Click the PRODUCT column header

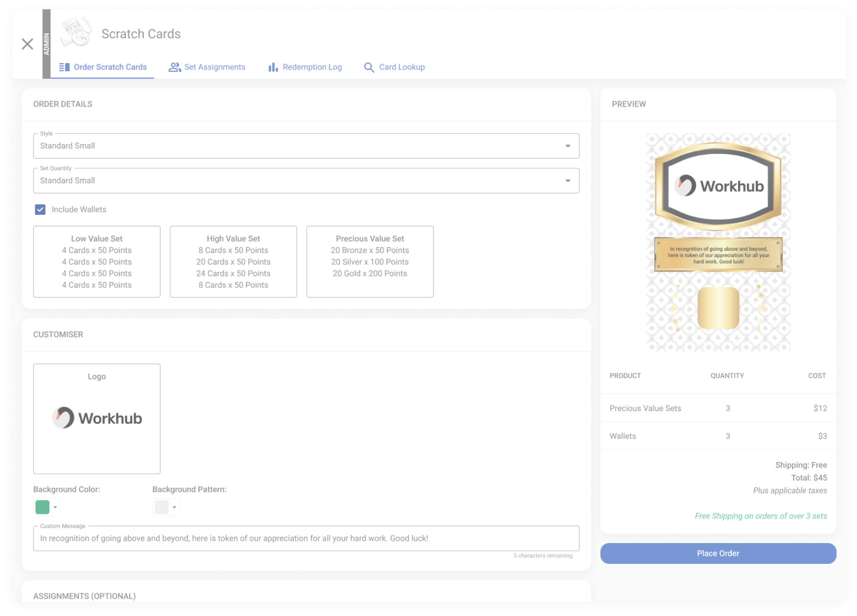(x=625, y=376)
